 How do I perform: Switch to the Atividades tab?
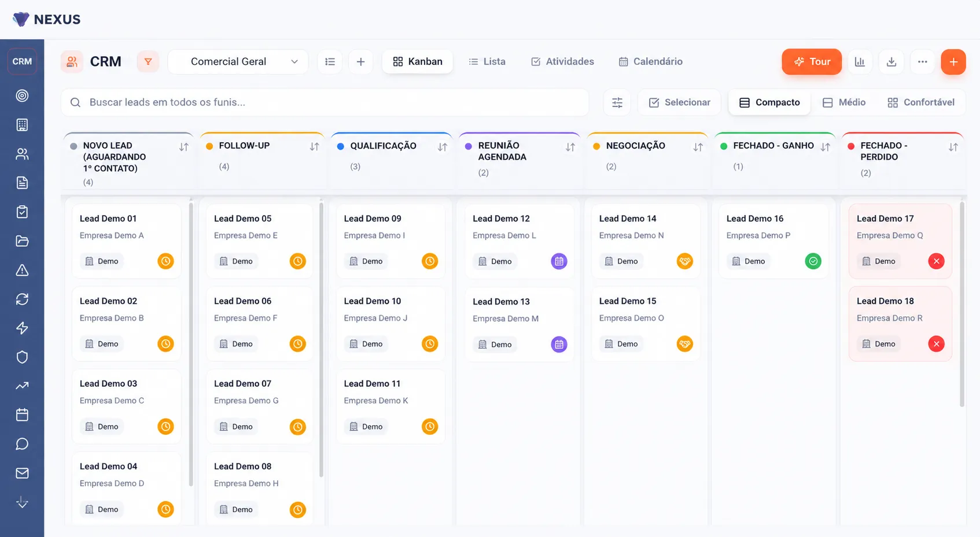[x=562, y=62]
